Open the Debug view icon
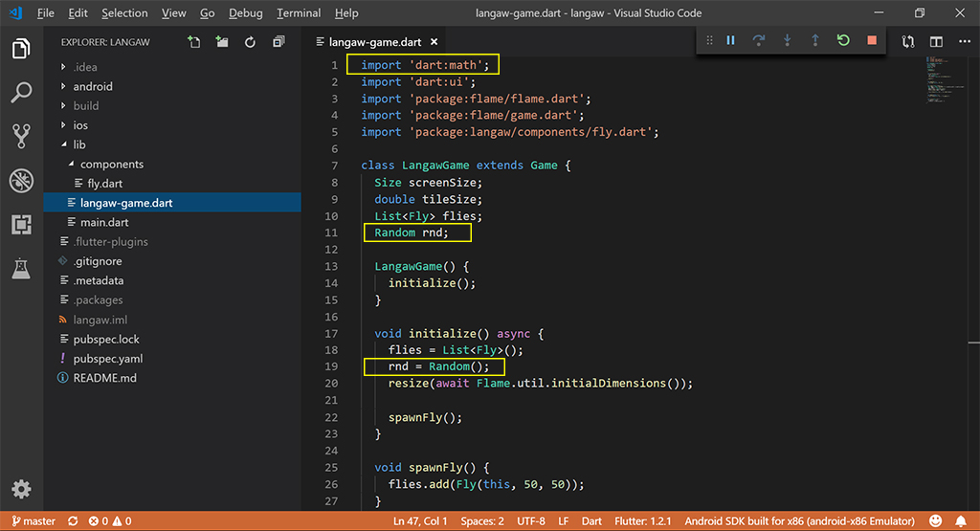This screenshot has width=980, height=531. [x=21, y=181]
